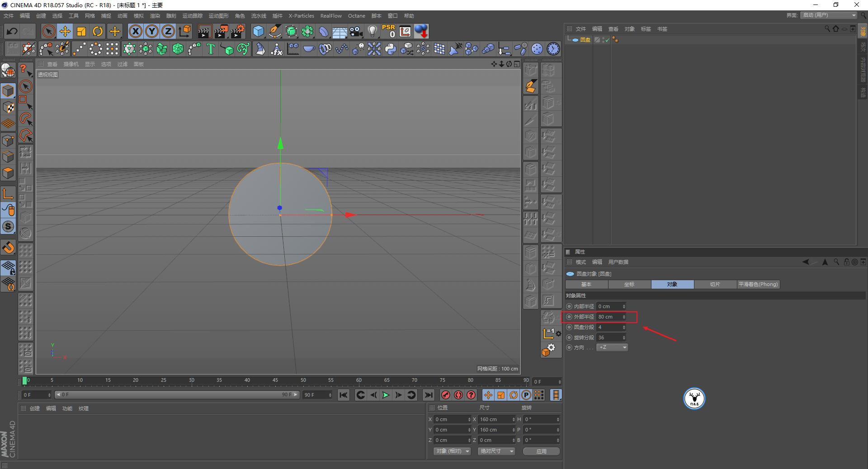Open the X-Particles menu

[x=301, y=16]
